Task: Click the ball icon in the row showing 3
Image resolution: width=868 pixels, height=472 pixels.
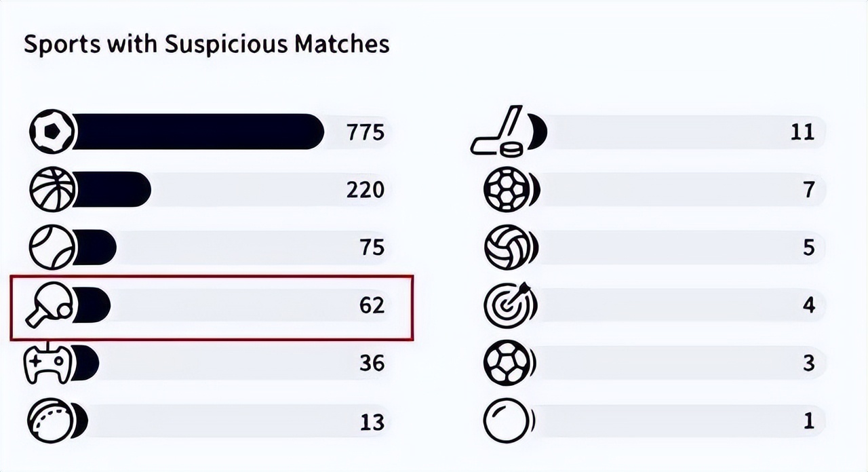Action: pyautogui.click(x=505, y=363)
